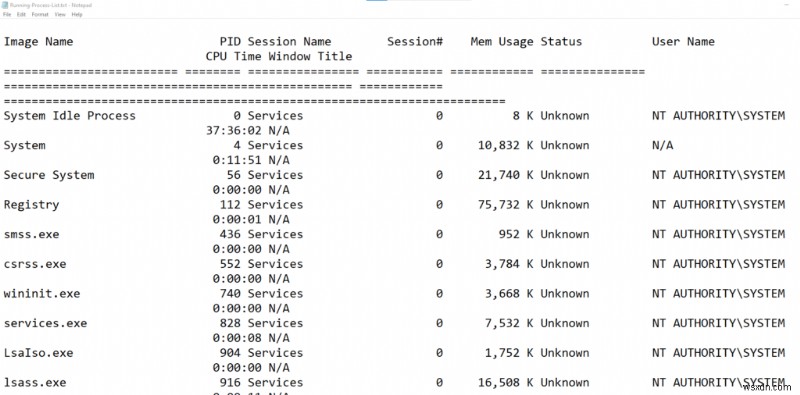Click the '10,832 K' memory value
The width and height of the screenshot is (800, 395).
coord(506,145)
